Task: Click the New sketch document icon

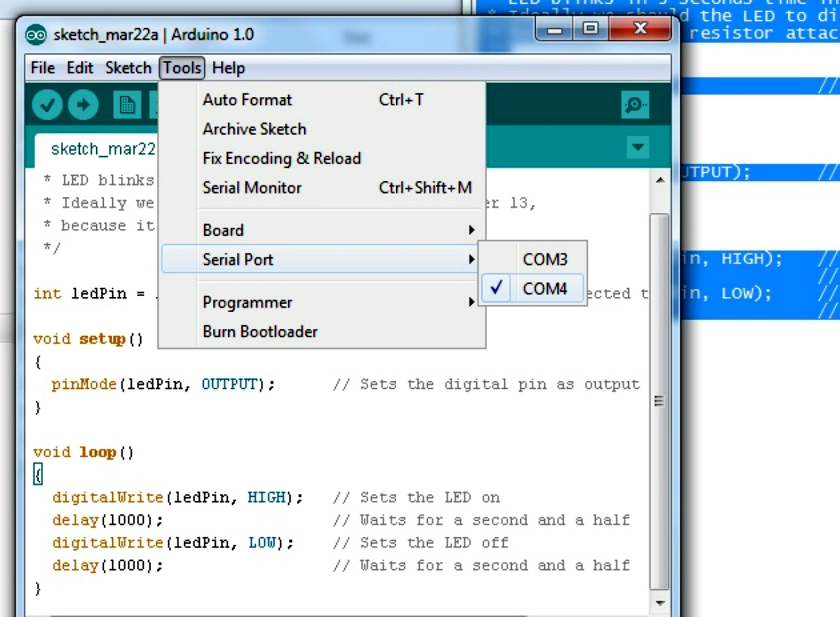Action: pos(127,106)
